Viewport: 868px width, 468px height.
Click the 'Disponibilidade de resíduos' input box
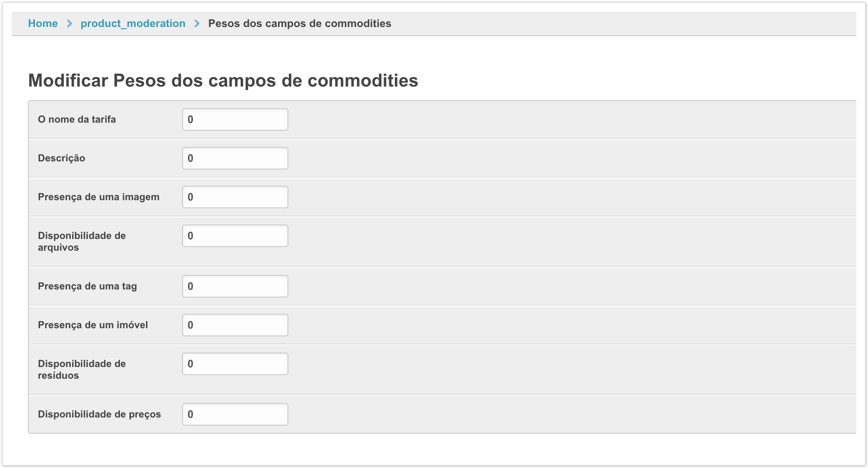pos(235,364)
